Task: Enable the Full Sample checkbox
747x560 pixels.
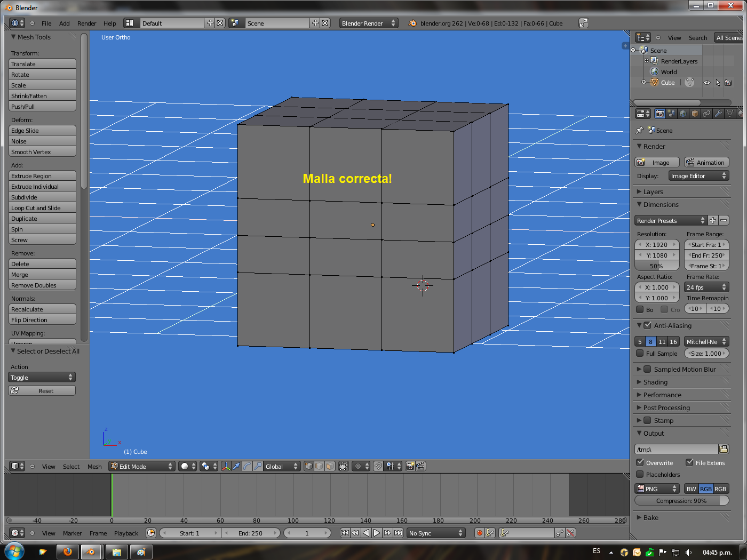Action: (x=640, y=353)
